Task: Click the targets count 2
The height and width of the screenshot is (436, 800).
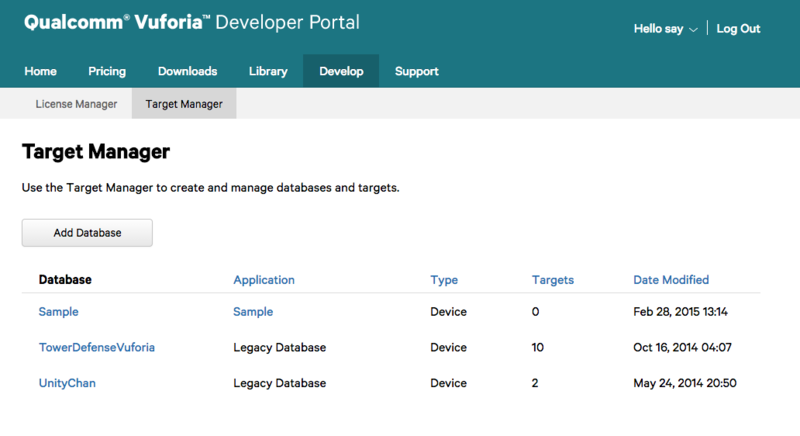Action: [x=535, y=383]
